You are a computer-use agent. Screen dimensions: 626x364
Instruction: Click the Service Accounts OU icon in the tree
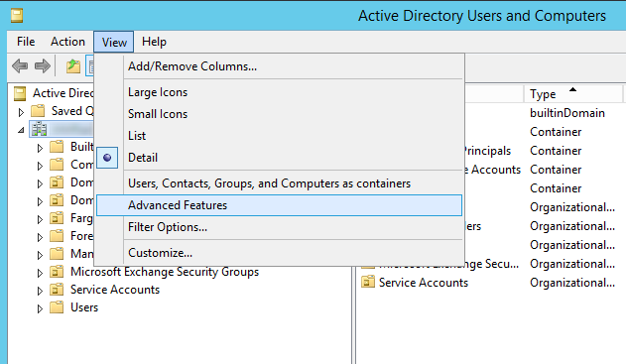click(x=57, y=290)
